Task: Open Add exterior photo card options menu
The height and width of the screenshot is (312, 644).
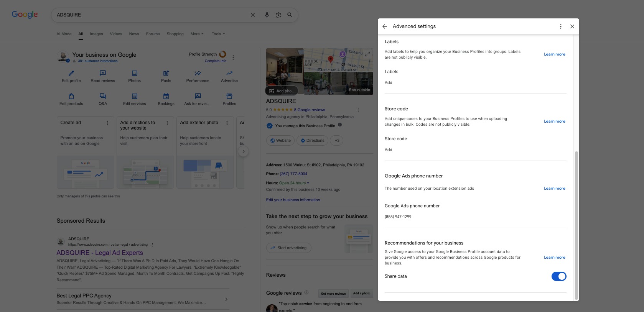Action: [227, 123]
